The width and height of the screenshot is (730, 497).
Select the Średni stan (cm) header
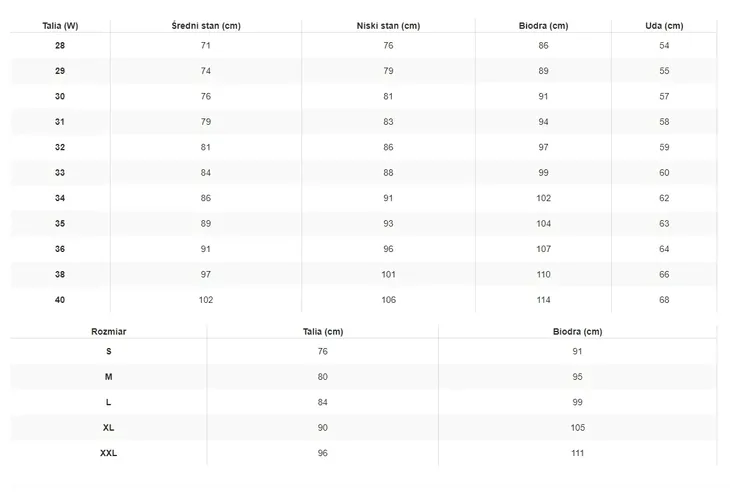pyautogui.click(x=206, y=26)
